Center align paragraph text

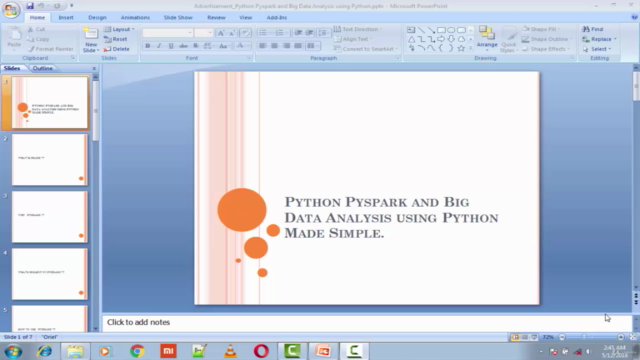pos(274,46)
